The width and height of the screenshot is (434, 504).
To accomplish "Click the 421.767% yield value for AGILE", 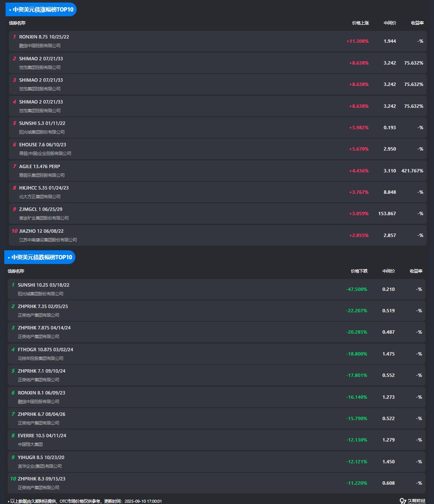I will click(412, 171).
